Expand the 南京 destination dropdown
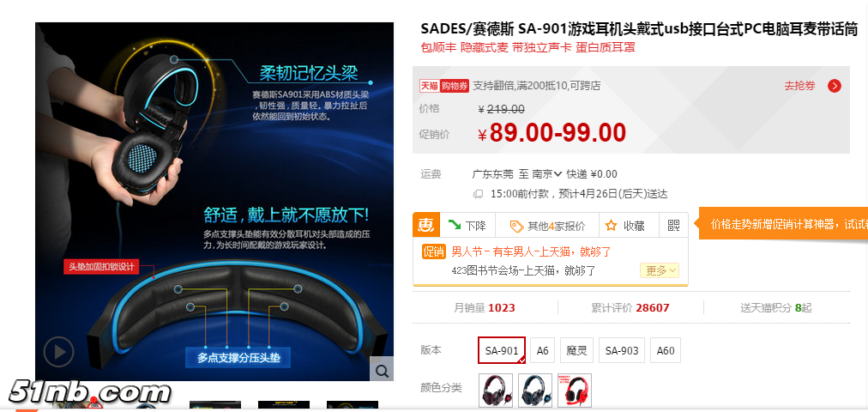The image size is (868, 412). pyautogui.click(x=547, y=174)
